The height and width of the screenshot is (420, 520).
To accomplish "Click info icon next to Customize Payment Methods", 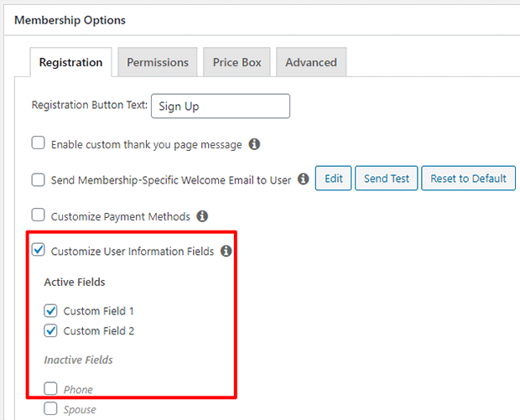I will tap(202, 216).
